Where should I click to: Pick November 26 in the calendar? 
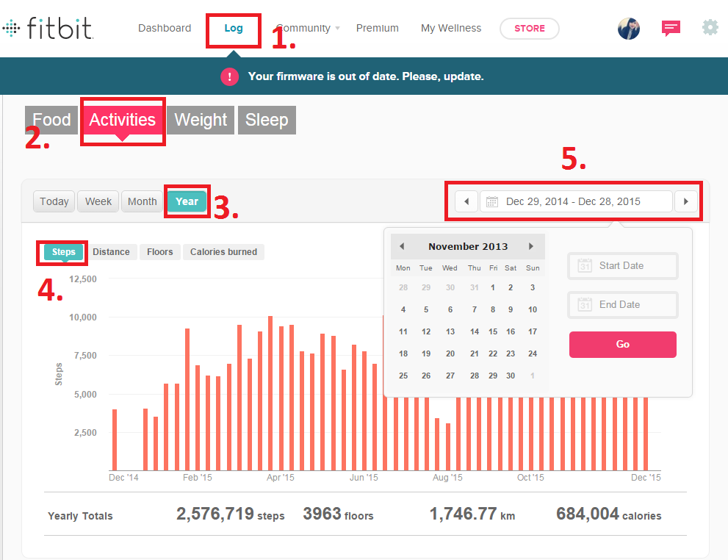pyautogui.click(x=426, y=376)
